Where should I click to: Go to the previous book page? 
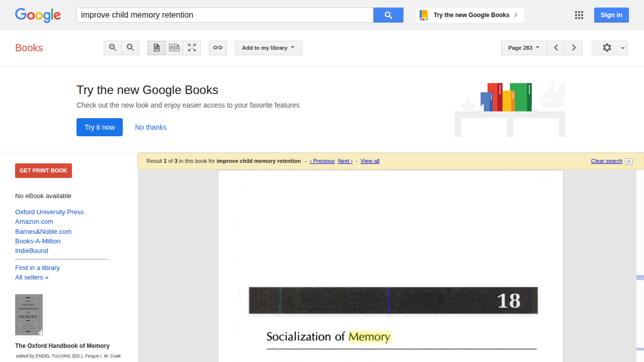click(556, 48)
